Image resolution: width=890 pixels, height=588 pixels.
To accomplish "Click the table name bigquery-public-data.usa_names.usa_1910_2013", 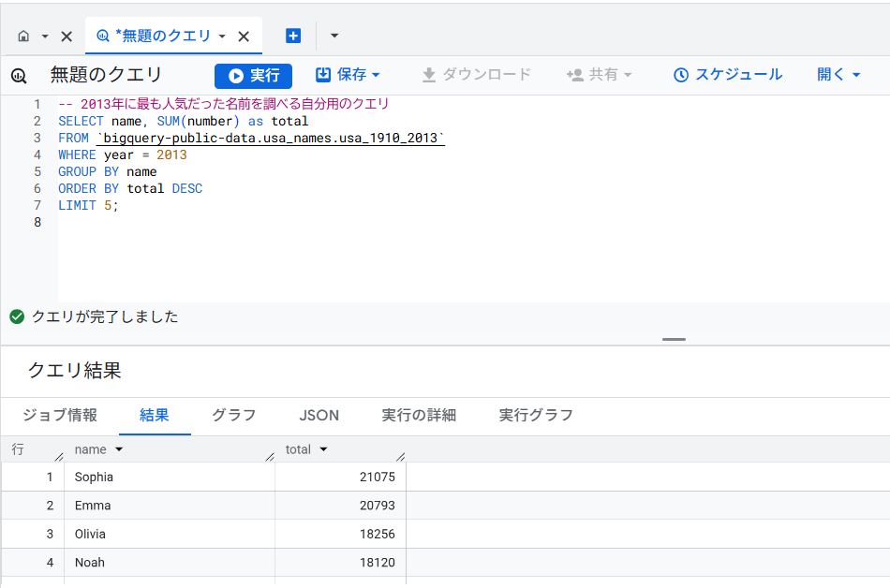I will (x=271, y=138).
